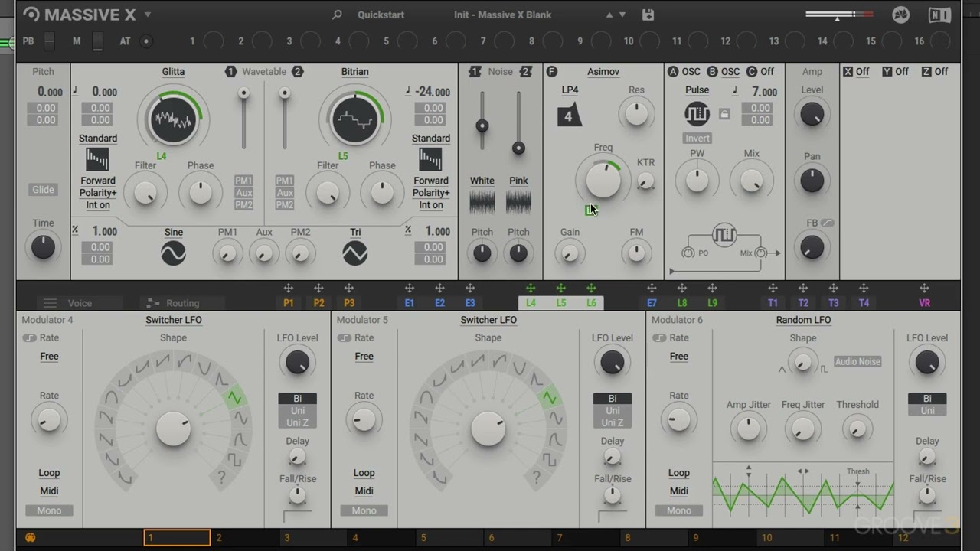The height and width of the screenshot is (551, 980).
Task: Click the Loop label in Modulator 6
Action: point(678,473)
